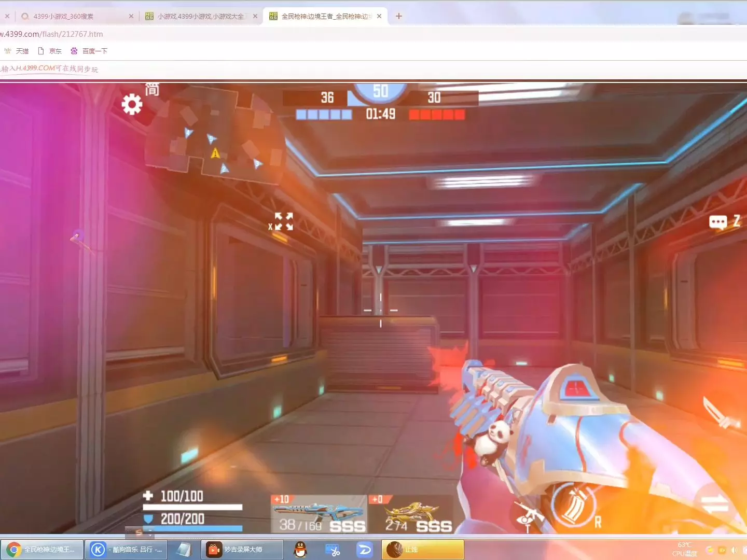This screenshot has height=560, width=747.
Task: Click the system tray volume icon
Action: [734, 550]
